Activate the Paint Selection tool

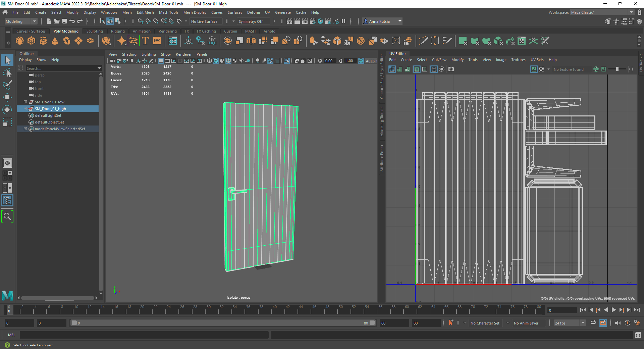7,85
